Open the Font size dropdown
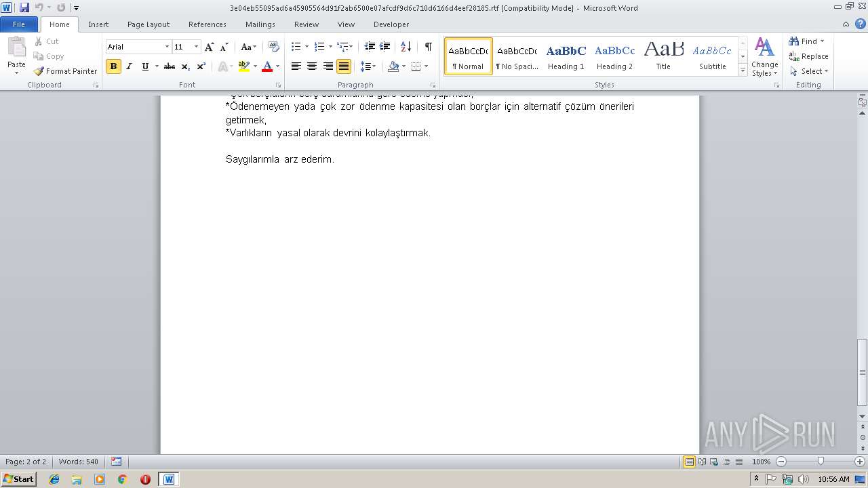 [197, 47]
